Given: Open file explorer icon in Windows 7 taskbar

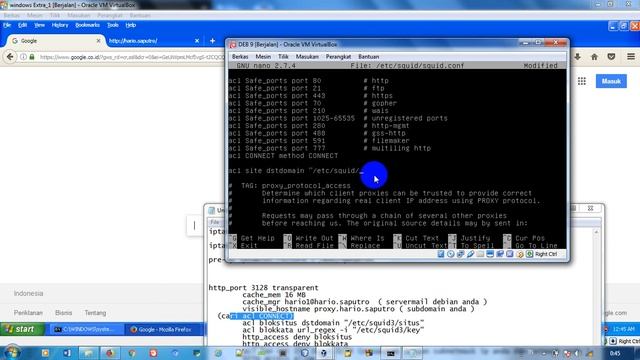Looking at the screenshot, I should 88,353.
